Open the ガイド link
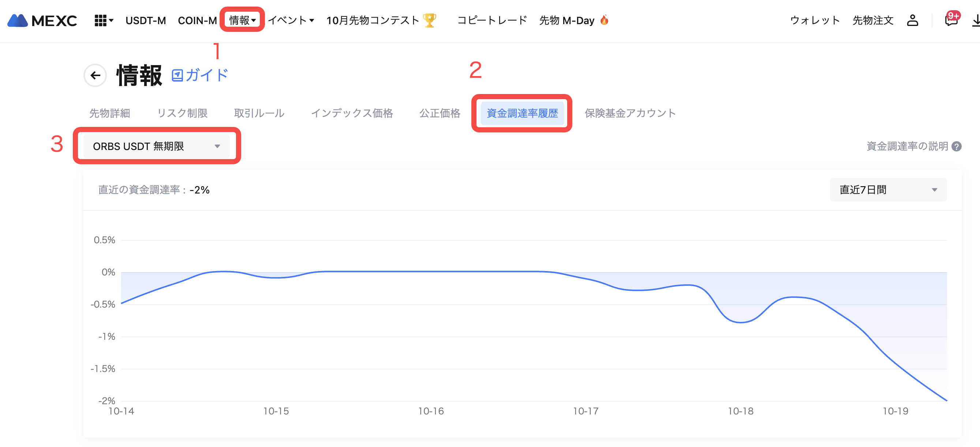This screenshot has width=980, height=447. [x=200, y=75]
